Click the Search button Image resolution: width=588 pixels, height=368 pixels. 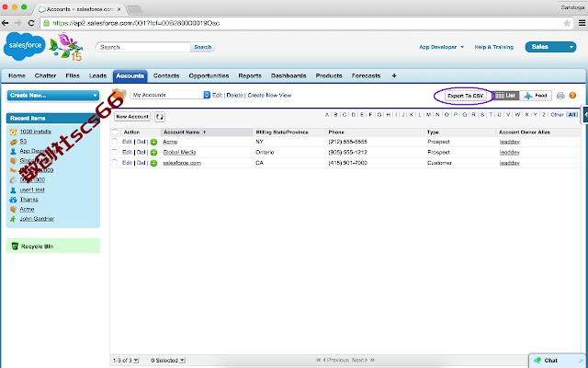(x=203, y=47)
